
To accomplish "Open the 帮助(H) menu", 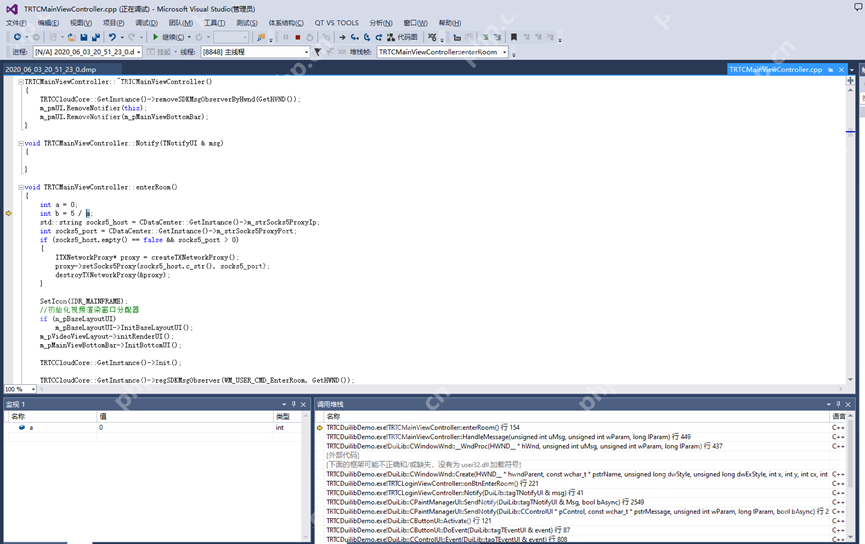I will point(450,23).
